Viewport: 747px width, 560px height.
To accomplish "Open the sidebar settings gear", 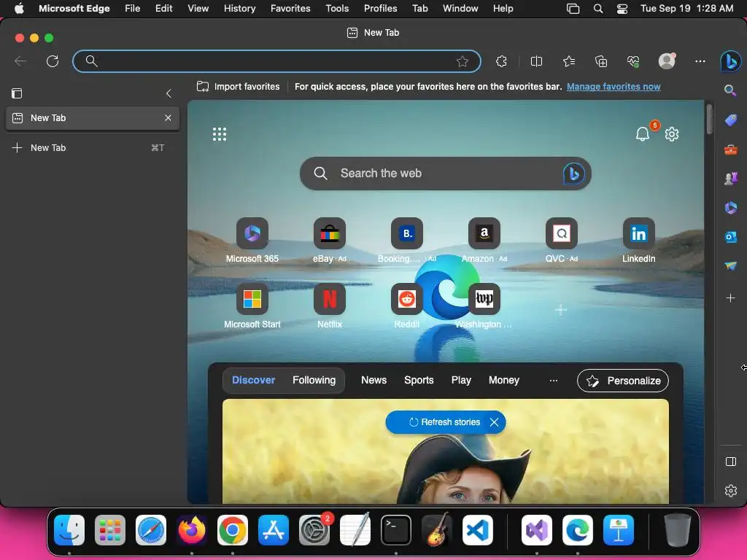I will (730, 491).
